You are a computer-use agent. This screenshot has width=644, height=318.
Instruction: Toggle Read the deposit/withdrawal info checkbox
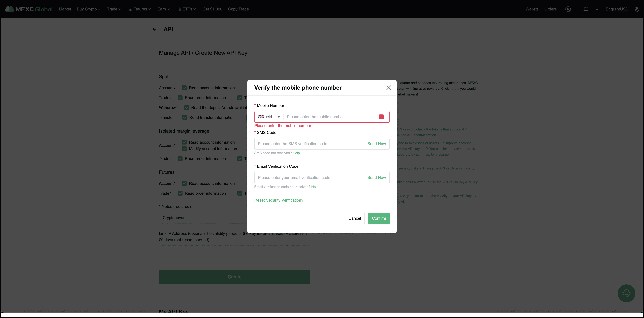click(x=187, y=108)
